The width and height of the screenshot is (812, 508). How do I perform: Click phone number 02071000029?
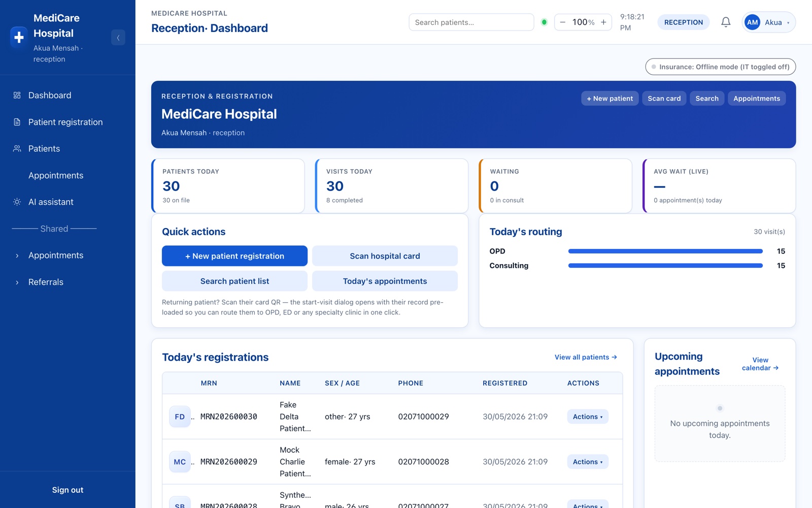pyautogui.click(x=423, y=417)
